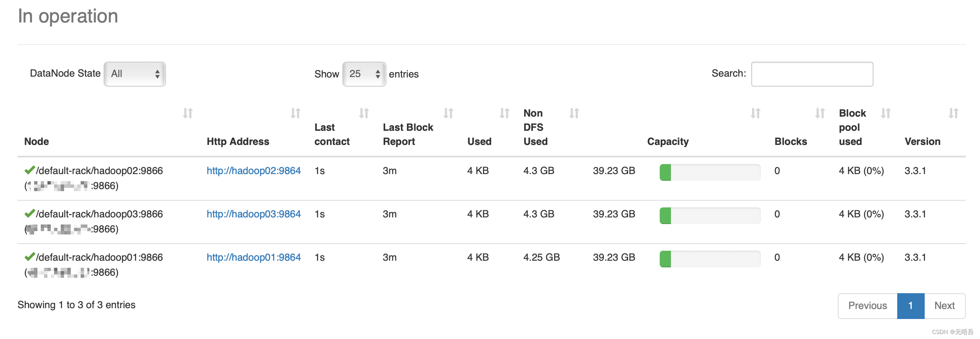Sort by Block pool used icon
980x339 pixels.
[x=886, y=113]
